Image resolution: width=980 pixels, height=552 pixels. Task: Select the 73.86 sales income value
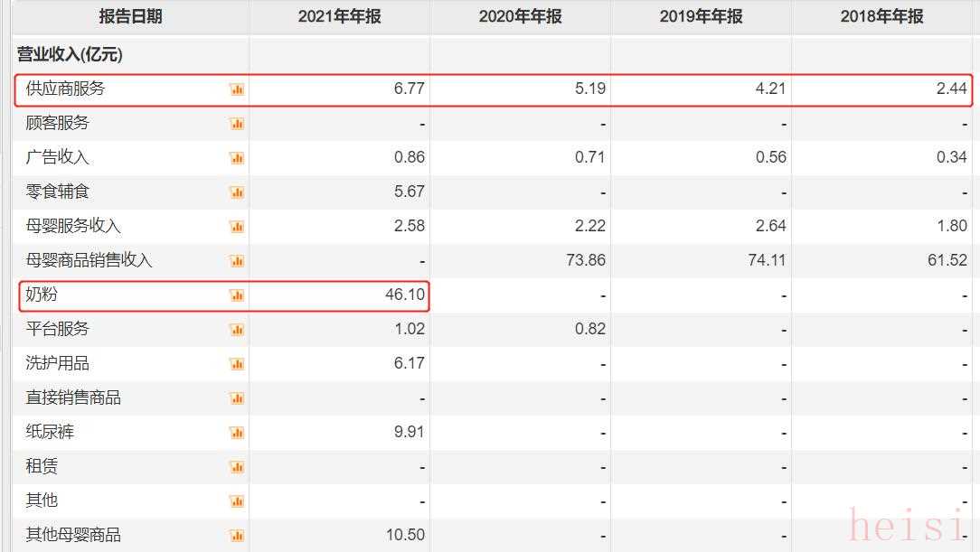click(x=586, y=260)
